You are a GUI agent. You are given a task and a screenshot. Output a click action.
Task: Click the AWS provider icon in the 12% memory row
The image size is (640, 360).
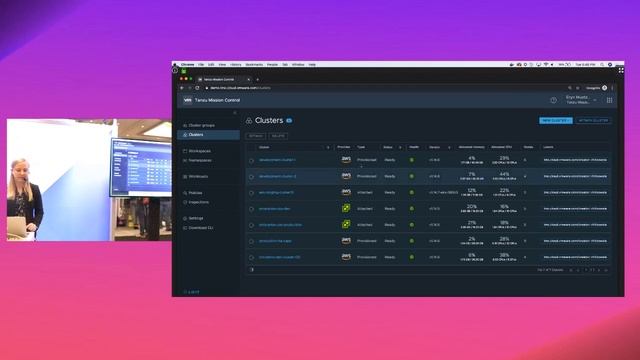tap(346, 192)
